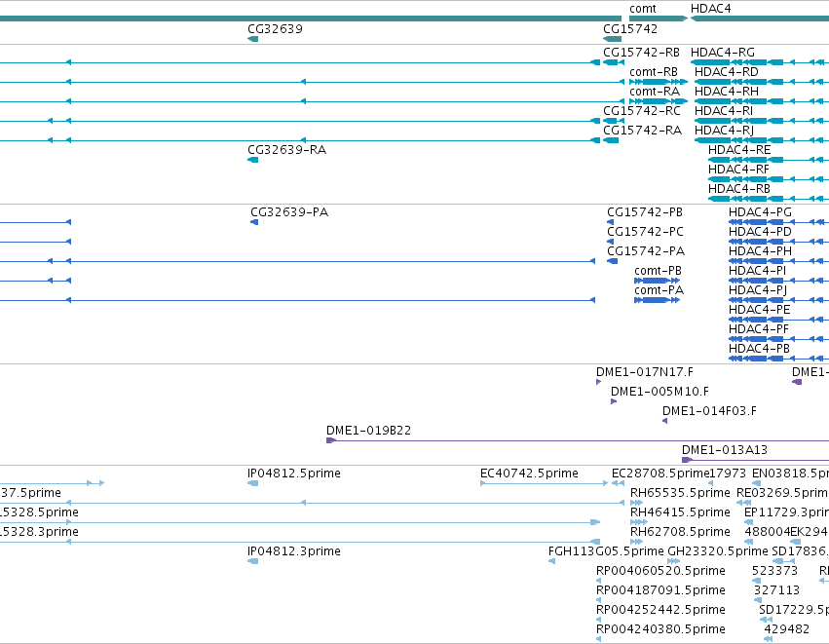This screenshot has width=829, height=644.
Task: Click the comt-PB exon glyph
Action: pyautogui.click(x=658, y=281)
